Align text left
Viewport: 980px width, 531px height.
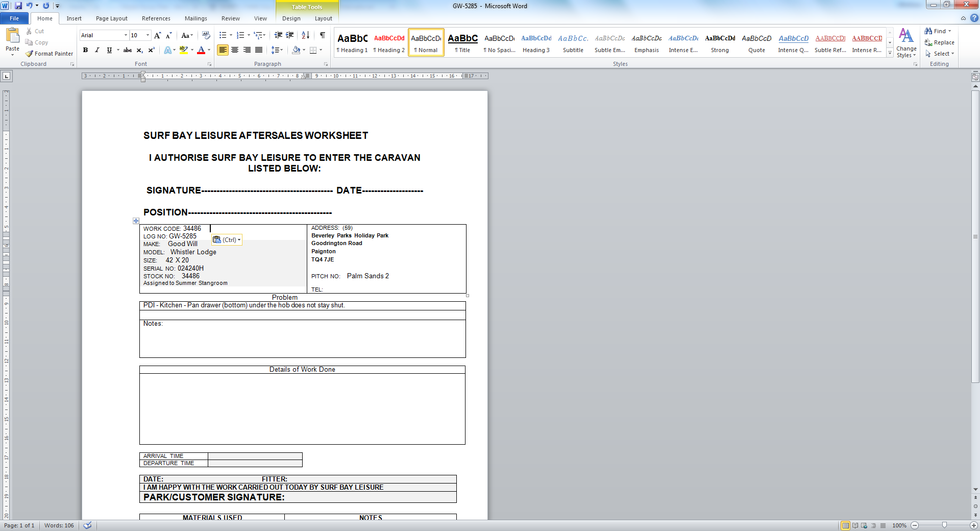click(x=223, y=50)
